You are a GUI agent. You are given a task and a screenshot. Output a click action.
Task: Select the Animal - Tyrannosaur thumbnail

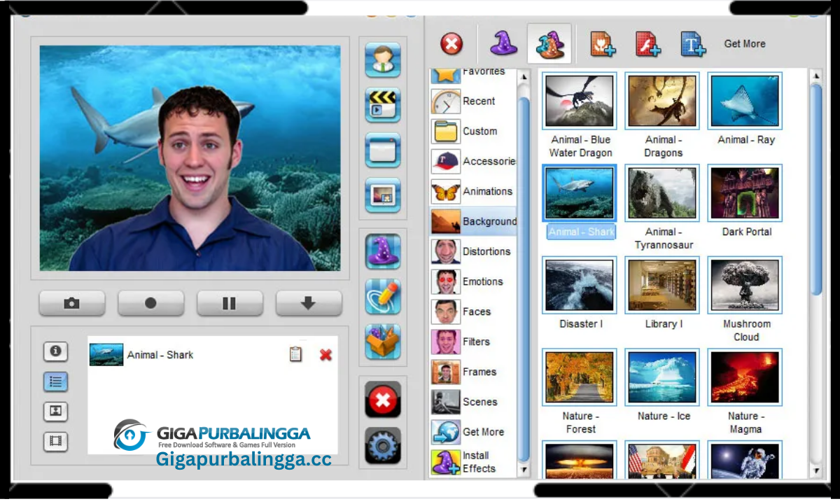coord(662,193)
